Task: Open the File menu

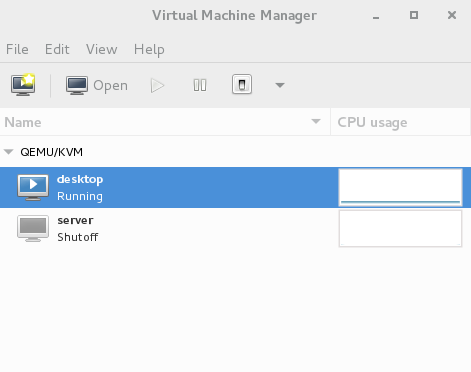Action: 17,49
